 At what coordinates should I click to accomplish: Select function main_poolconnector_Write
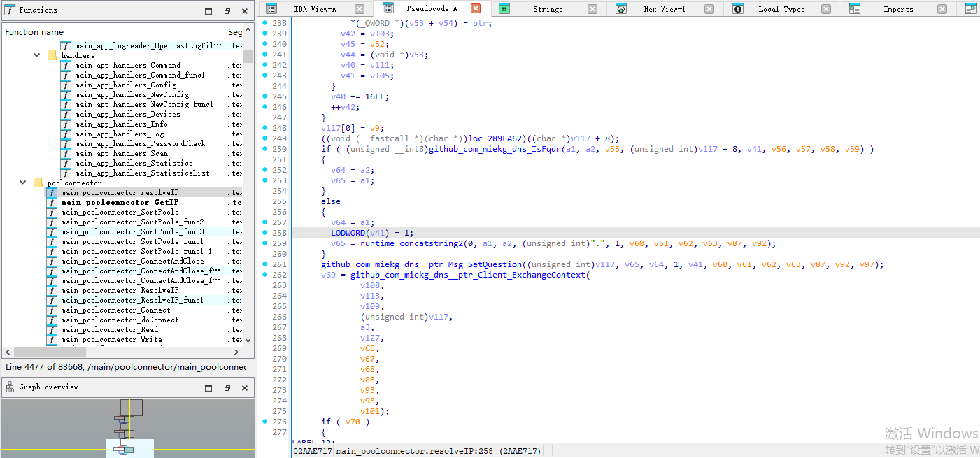point(111,339)
